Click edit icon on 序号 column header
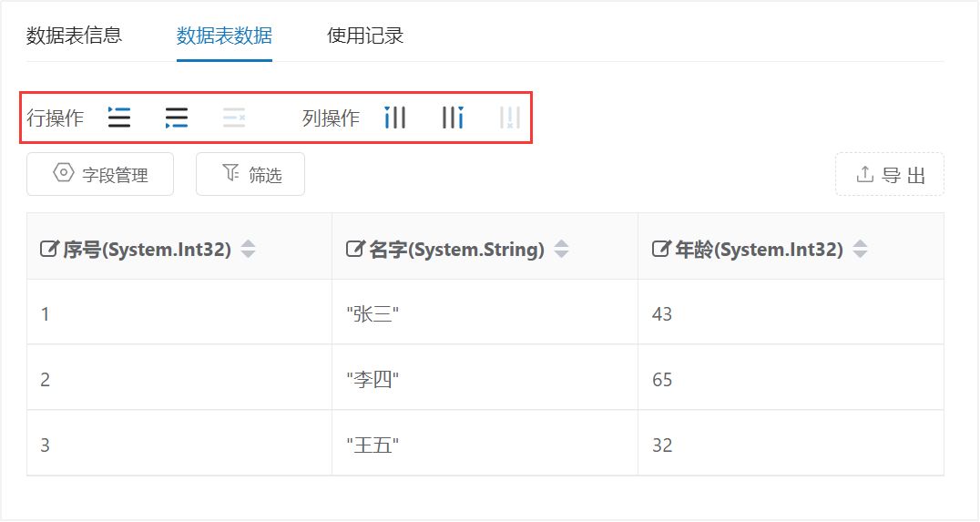 pos(50,249)
